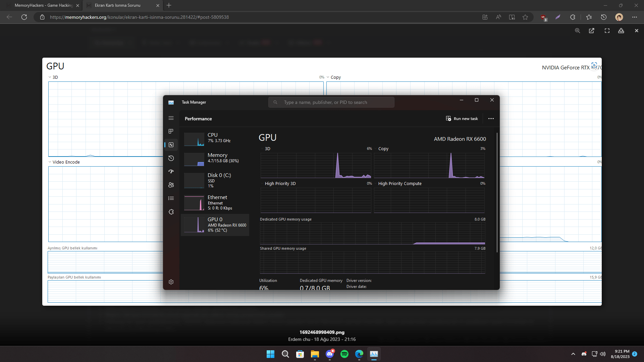Show hidden system tray icons

pyautogui.click(x=573, y=354)
